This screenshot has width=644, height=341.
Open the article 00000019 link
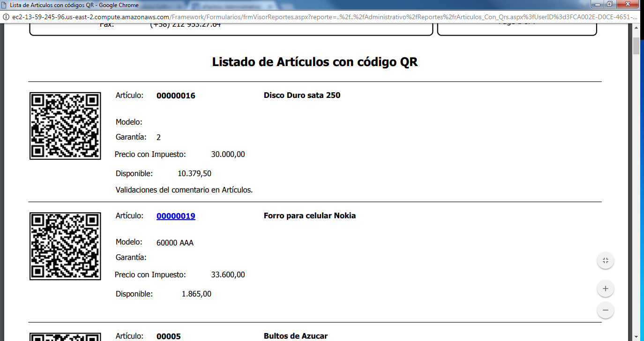pos(175,215)
